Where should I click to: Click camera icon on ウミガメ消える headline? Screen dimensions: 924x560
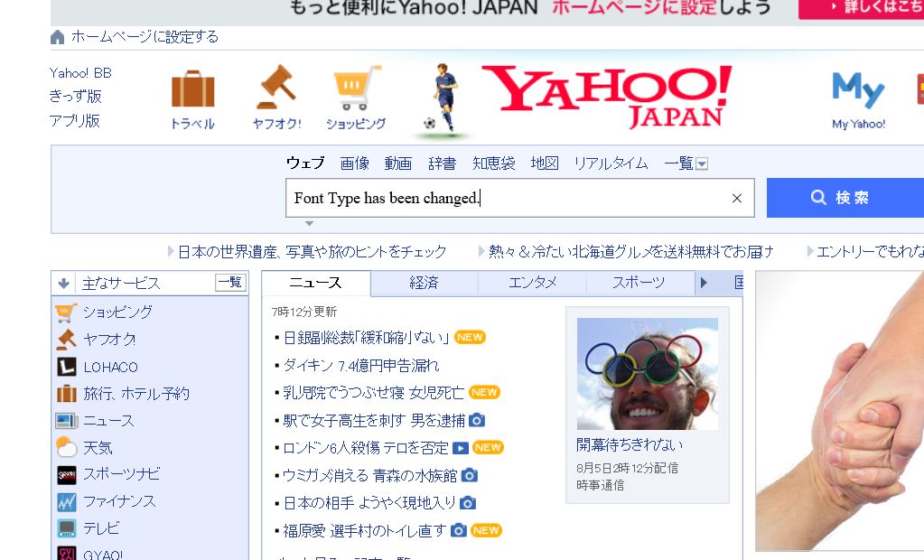point(469,475)
